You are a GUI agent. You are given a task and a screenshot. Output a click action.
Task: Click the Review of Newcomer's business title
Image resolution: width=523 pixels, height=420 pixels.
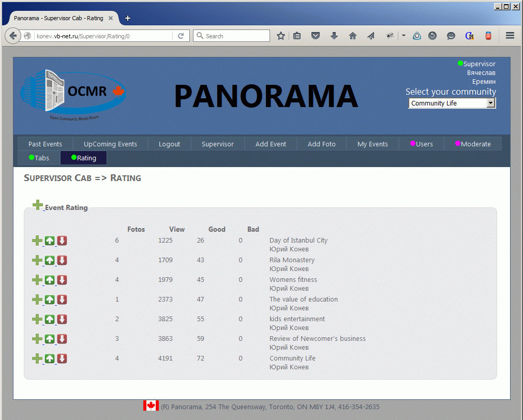[318, 339]
